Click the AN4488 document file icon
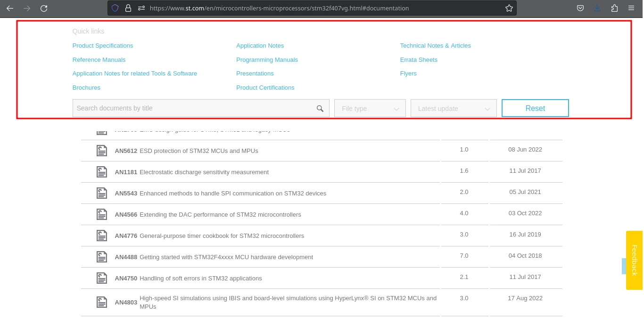Screen dimensions: 644x321 (102, 257)
